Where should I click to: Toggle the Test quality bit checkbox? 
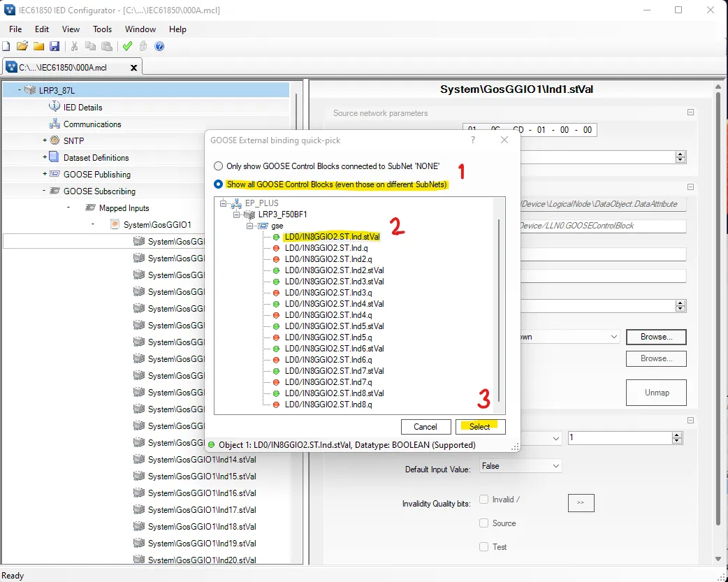(x=483, y=546)
